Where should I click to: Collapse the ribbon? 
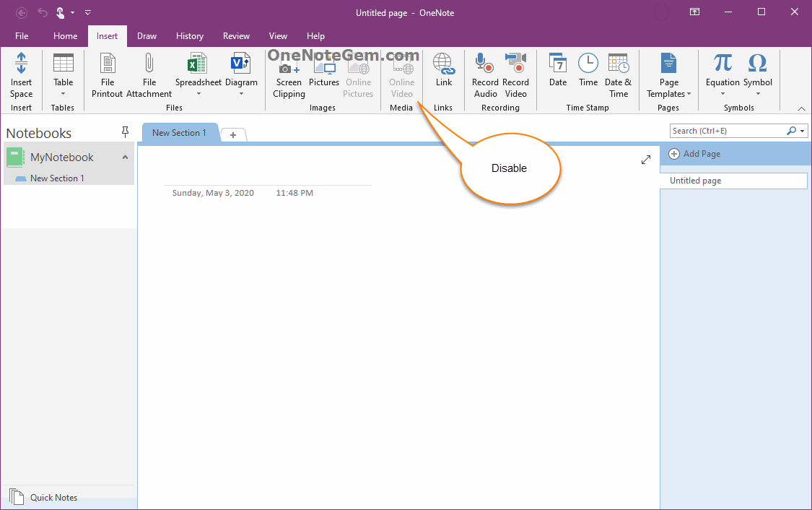pyautogui.click(x=801, y=108)
